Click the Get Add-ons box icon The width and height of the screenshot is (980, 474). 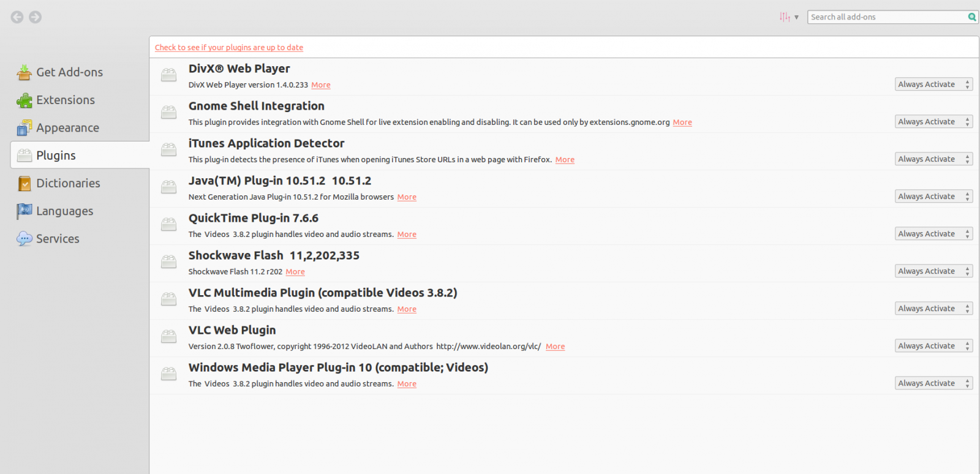coord(24,72)
